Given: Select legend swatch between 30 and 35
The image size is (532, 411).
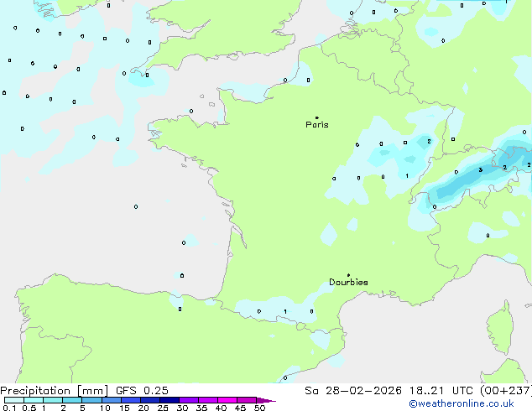Looking at the screenshot, I should tap(189, 400).
